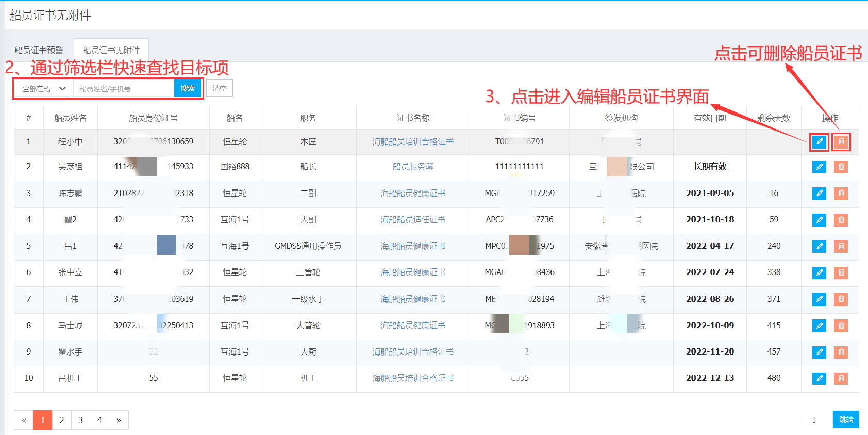The height and width of the screenshot is (435, 868).
Task: Delete certificate for 吕机工
Action: (x=841, y=378)
